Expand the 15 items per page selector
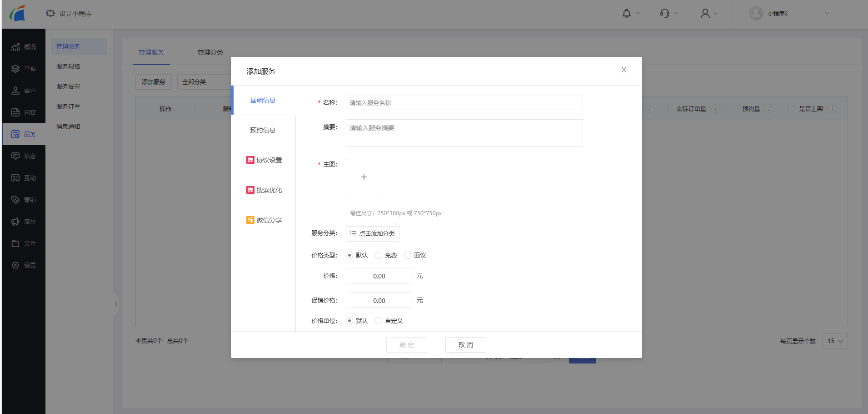868x414 pixels. coord(834,341)
